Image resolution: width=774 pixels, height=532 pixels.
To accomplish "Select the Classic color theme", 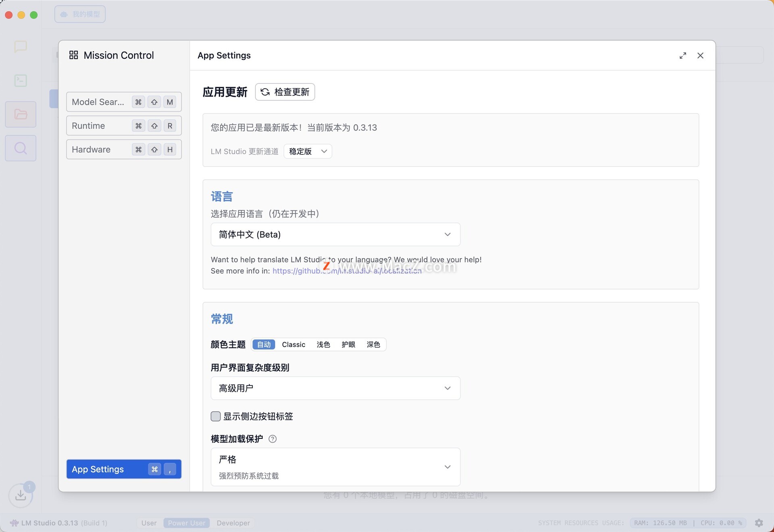I will (293, 345).
